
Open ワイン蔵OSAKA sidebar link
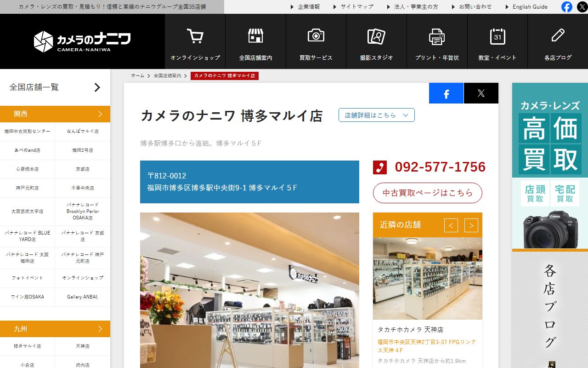pyautogui.click(x=28, y=297)
